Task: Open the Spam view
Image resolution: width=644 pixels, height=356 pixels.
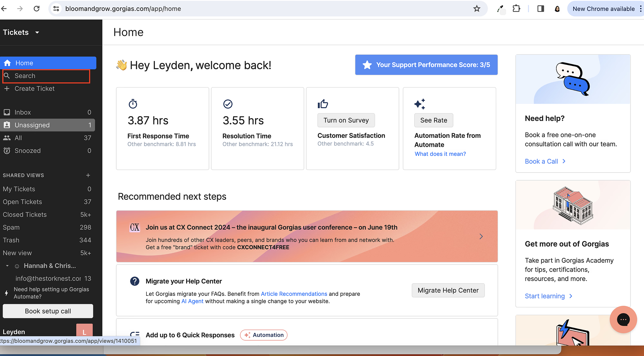Action: coord(47,228)
